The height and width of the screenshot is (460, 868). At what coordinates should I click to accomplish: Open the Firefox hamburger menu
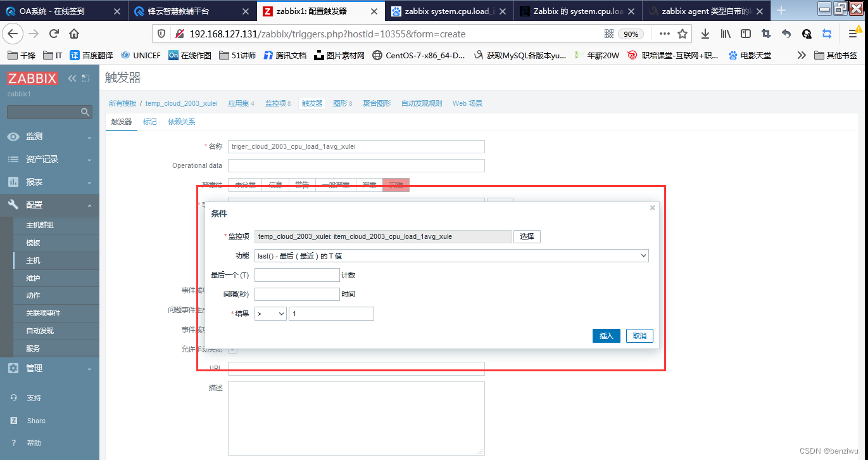coord(852,34)
